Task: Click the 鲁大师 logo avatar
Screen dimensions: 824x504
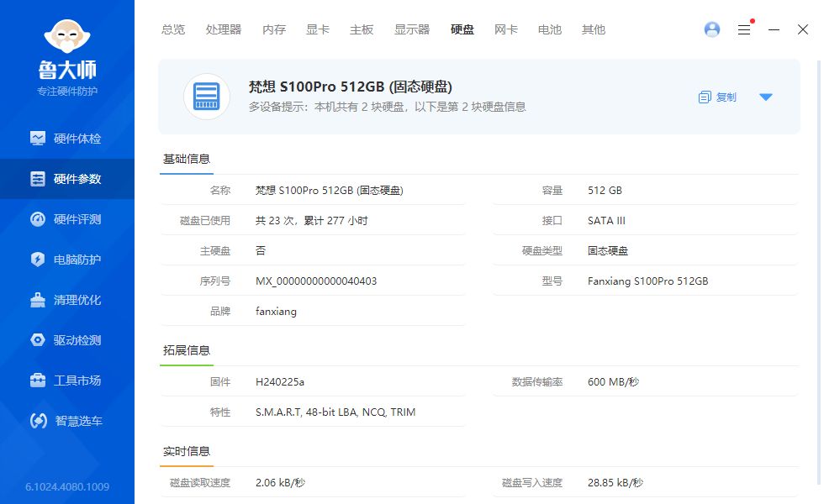Action: (x=67, y=35)
